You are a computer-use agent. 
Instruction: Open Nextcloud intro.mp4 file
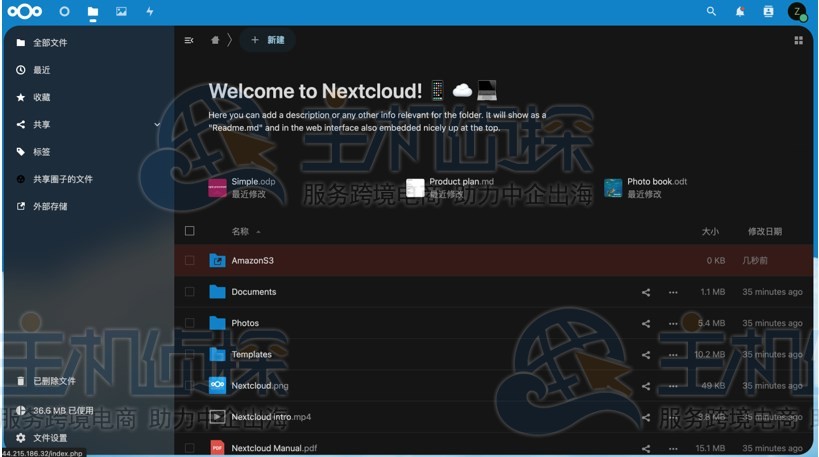[271, 417]
